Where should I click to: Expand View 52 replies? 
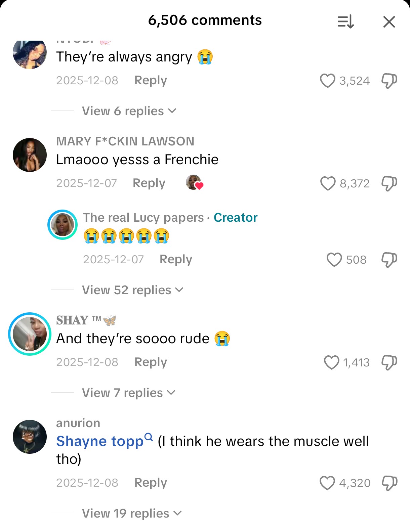coord(133,290)
